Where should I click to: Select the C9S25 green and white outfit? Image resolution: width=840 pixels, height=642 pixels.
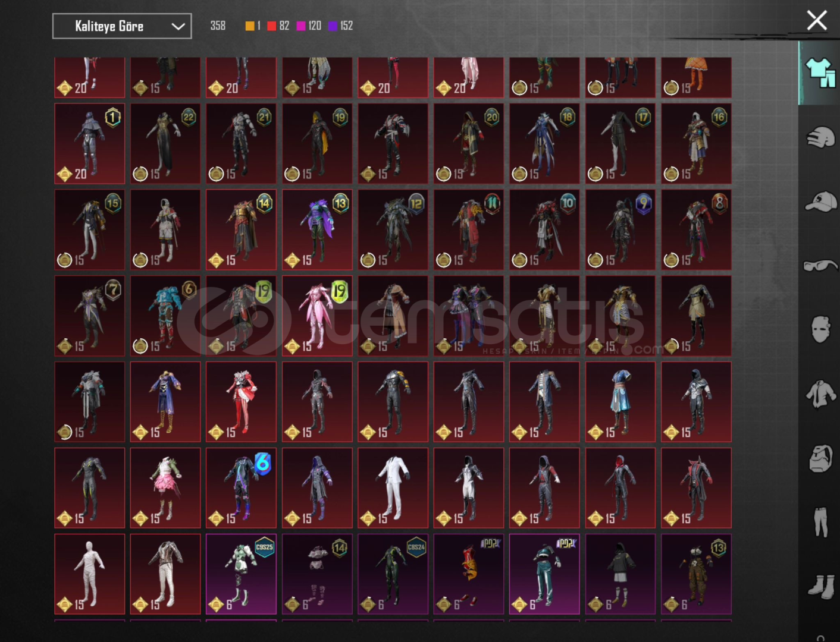point(241,574)
